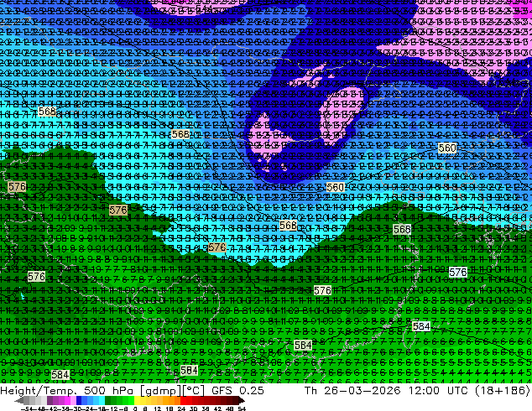Viewport: 532px width, 411px height.
Task: Click the white-boxed 584 contour label
Action: click(x=421, y=326)
